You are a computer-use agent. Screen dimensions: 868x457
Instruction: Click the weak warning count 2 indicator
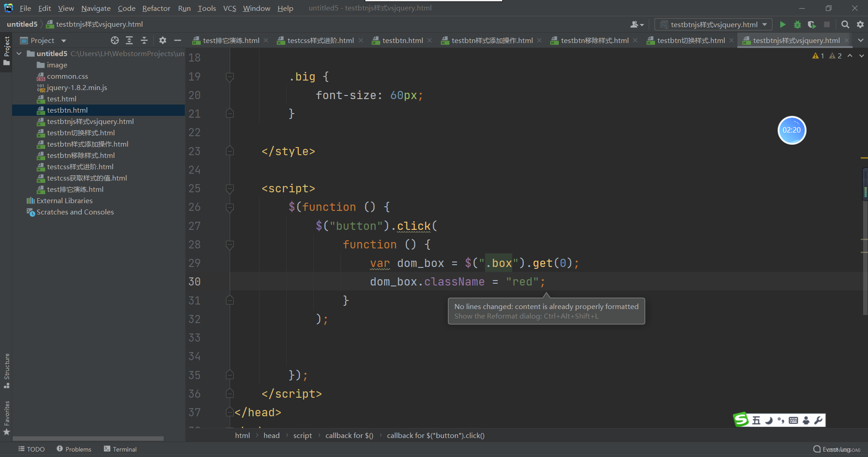pyautogui.click(x=835, y=56)
